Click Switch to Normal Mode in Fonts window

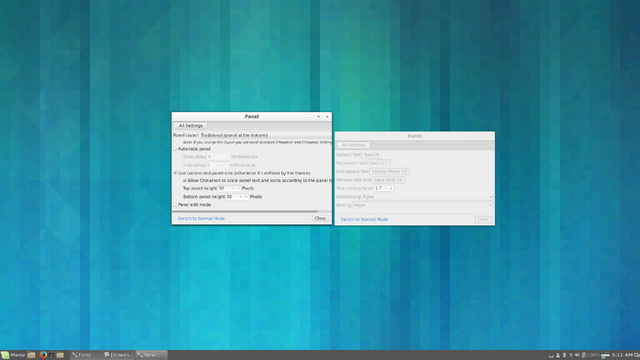[x=364, y=219]
